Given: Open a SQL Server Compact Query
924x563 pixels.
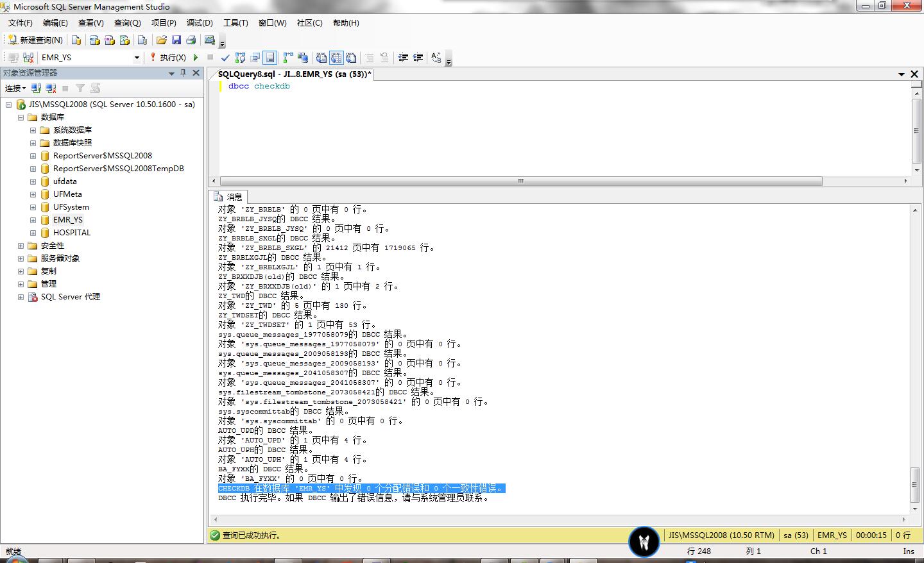Looking at the screenshot, I should click(x=142, y=40).
